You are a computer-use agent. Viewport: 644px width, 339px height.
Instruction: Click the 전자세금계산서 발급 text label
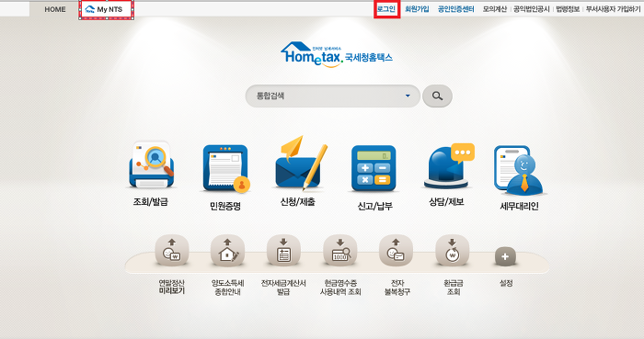[283, 288]
